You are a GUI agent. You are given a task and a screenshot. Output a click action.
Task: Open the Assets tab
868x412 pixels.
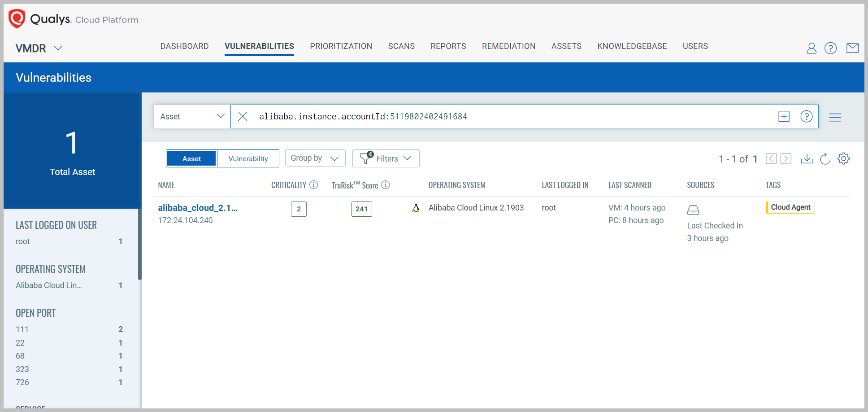pyautogui.click(x=566, y=46)
